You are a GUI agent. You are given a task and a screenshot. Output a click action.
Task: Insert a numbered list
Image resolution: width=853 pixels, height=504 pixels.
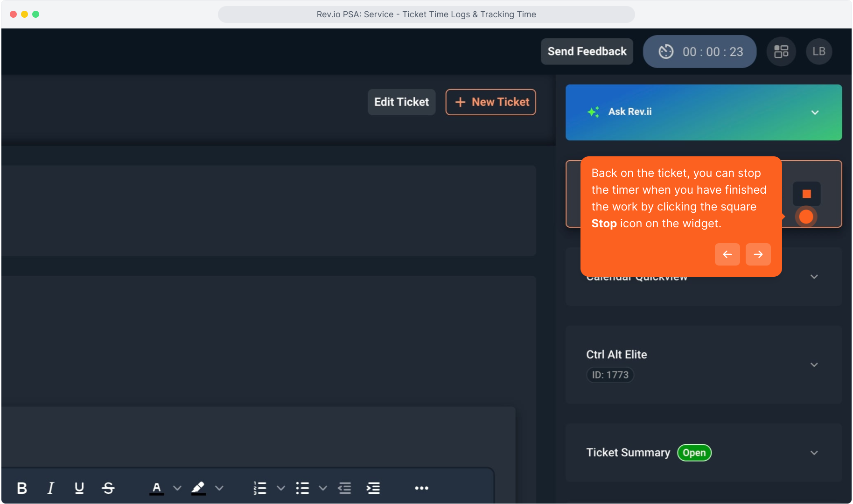coord(260,488)
